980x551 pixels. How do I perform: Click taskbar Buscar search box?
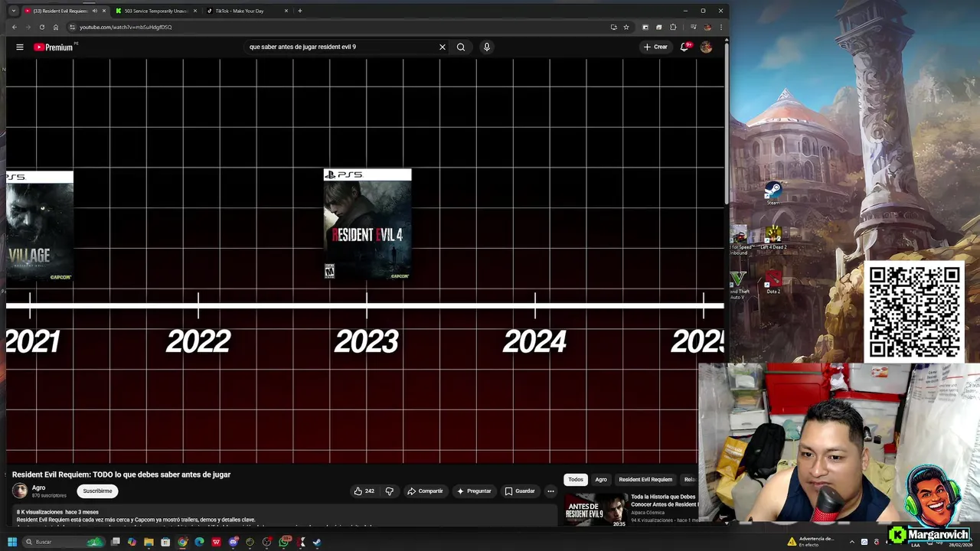click(65, 542)
